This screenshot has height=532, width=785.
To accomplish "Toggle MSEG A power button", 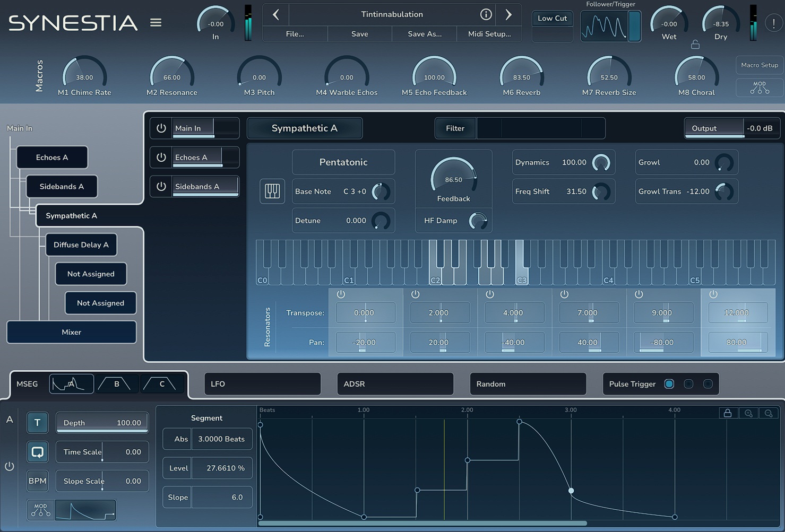I will 10,466.
